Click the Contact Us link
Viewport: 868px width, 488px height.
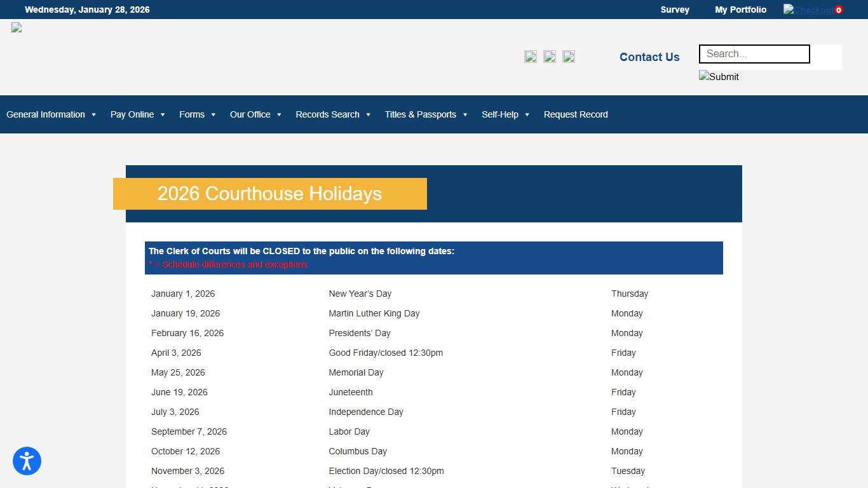point(649,57)
